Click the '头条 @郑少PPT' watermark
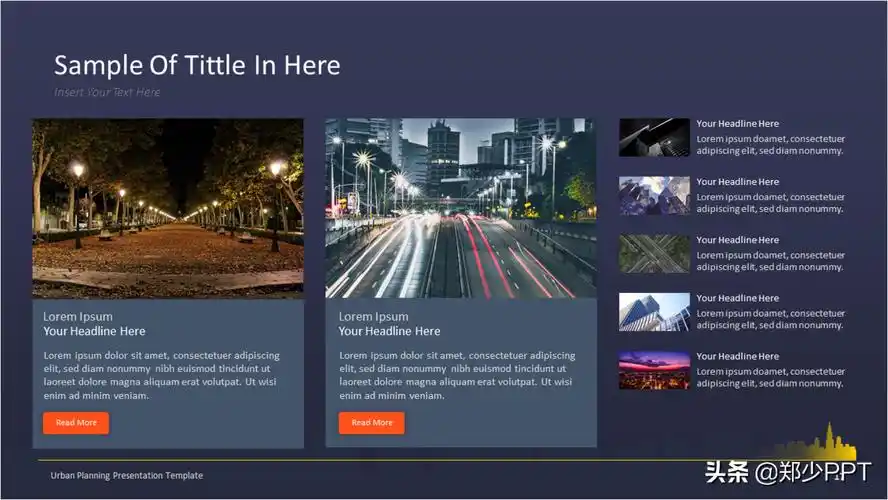Screen dimensions: 888x500 click(787, 472)
